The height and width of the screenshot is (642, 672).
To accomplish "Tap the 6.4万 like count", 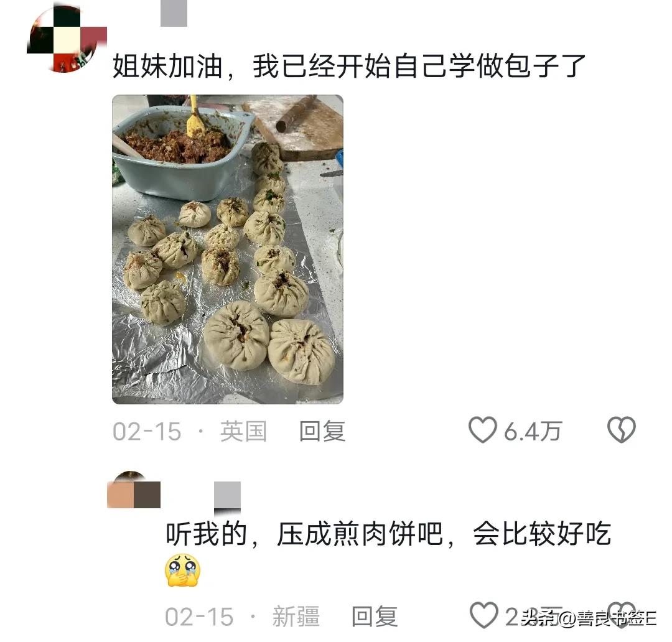I will (x=532, y=431).
